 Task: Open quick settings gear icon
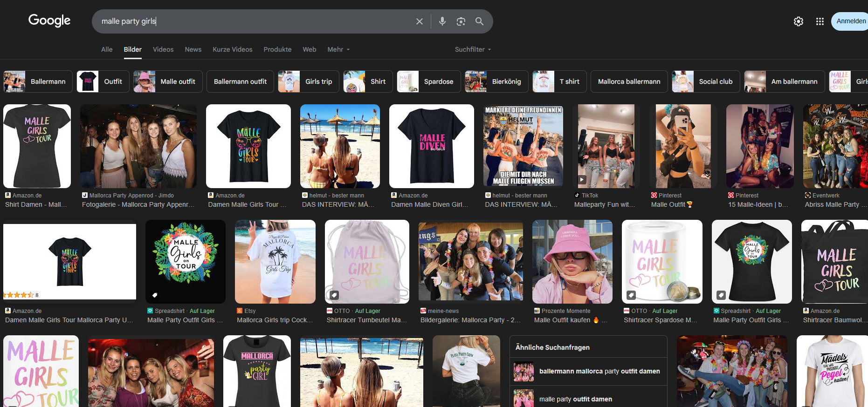[799, 21]
